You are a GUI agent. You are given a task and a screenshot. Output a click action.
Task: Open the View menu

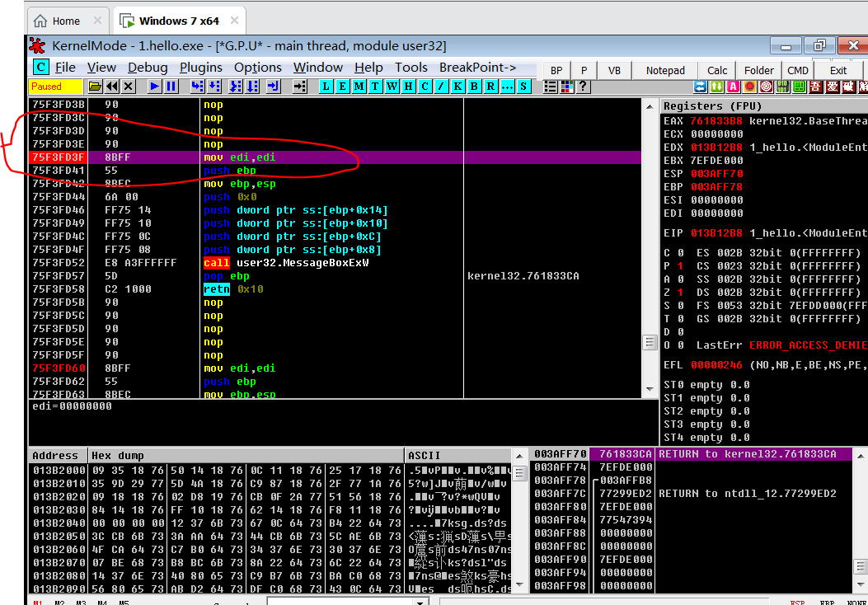tap(101, 68)
